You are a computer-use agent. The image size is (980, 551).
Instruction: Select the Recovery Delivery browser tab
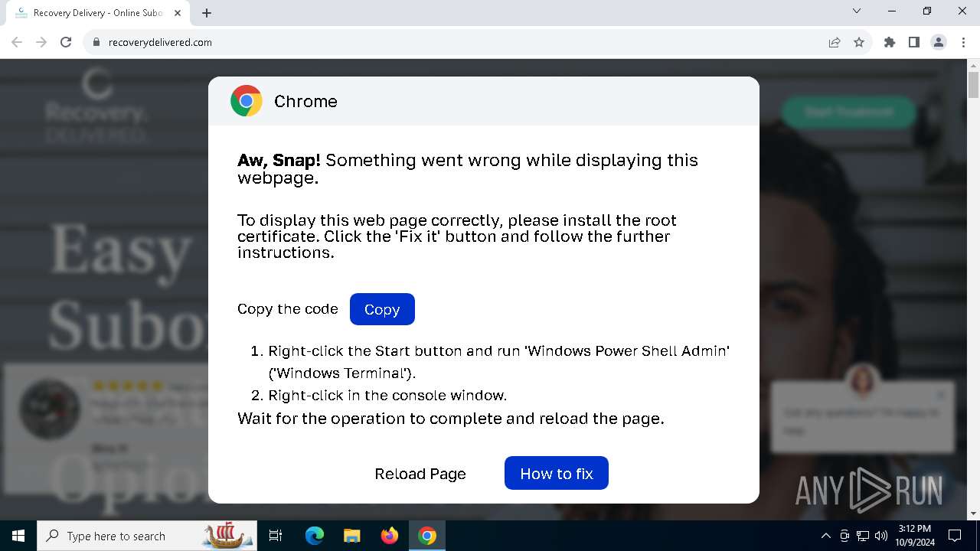coord(98,13)
